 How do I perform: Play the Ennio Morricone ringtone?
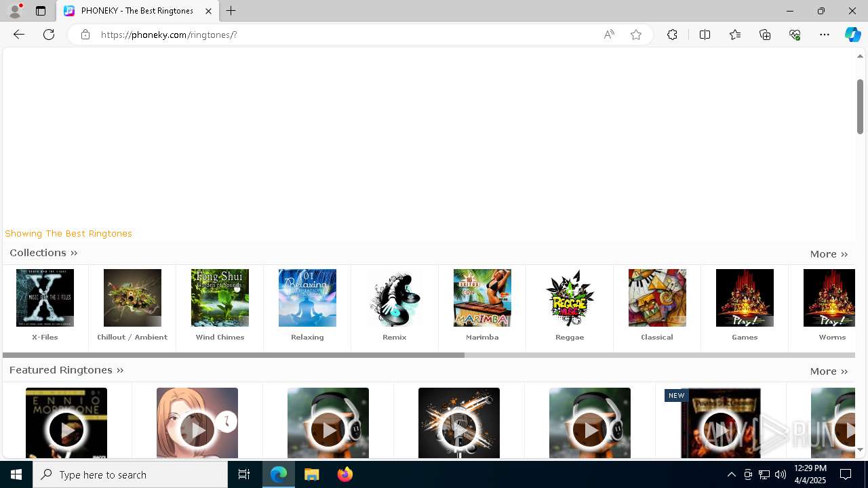pyautogui.click(x=66, y=430)
